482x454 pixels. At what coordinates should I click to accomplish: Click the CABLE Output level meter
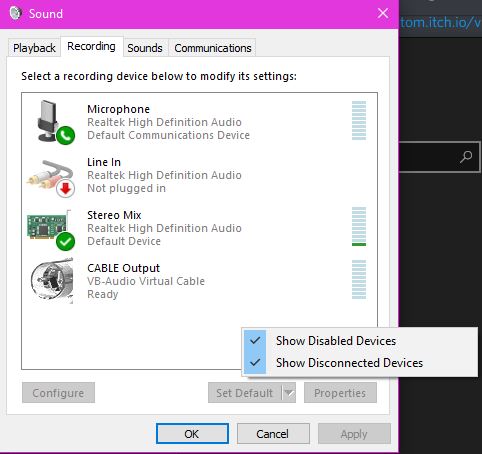pos(359,279)
